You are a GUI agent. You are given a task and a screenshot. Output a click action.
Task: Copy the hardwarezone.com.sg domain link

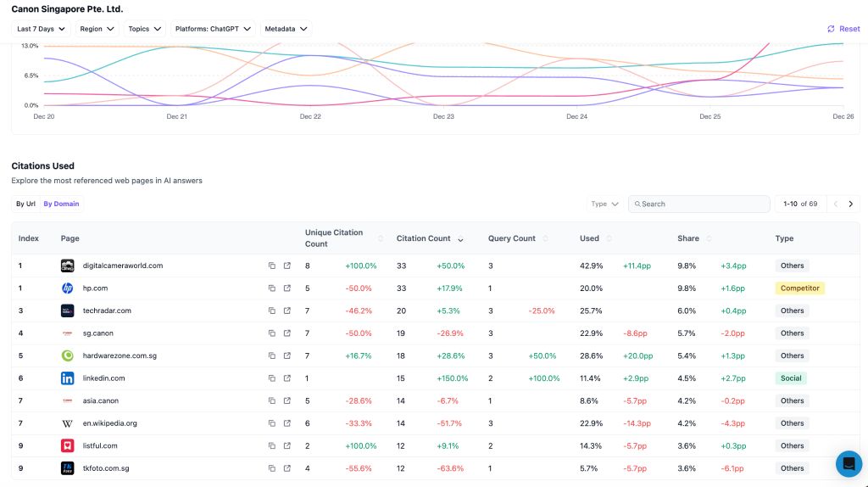pyautogui.click(x=272, y=355)
